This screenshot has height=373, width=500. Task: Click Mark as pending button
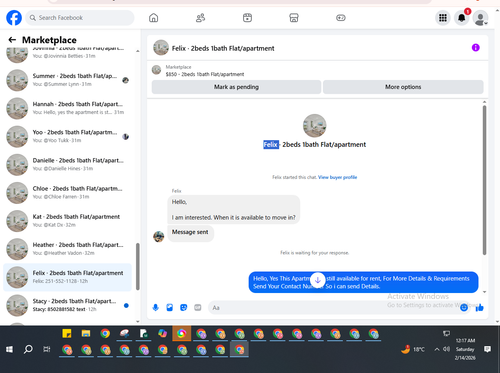(x=236, y=87)
